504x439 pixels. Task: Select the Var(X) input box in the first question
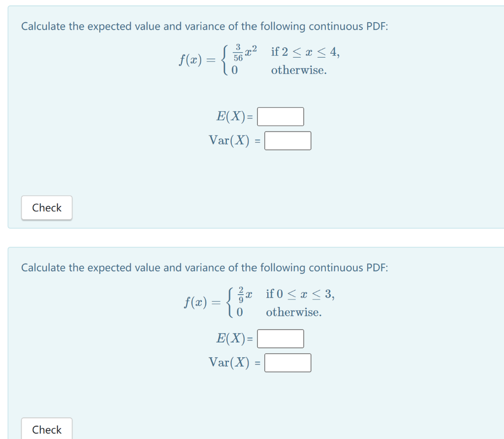pyautogui.click(x=287, y=140)
